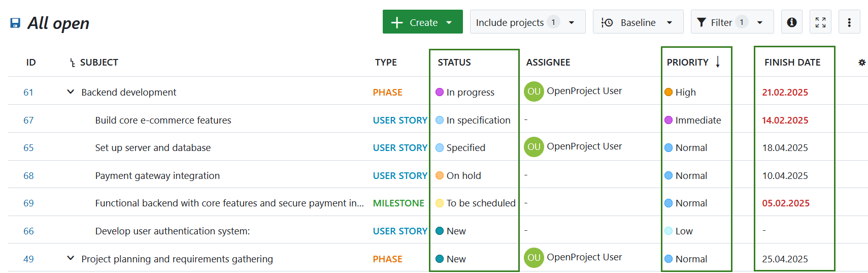Collapse Project planning and requirements gathering row
Viewport: 868px width, 273px height.
[x=71, y=258]
